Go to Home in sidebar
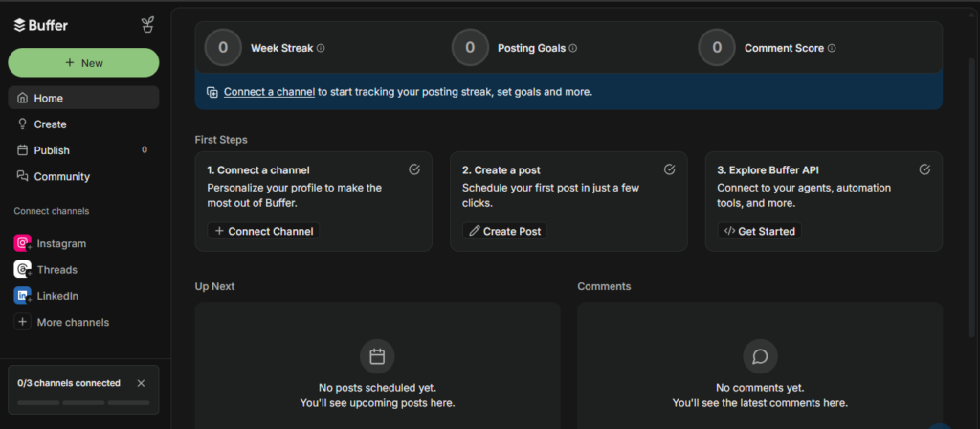980x429 pixels. (x=84, y=98)
